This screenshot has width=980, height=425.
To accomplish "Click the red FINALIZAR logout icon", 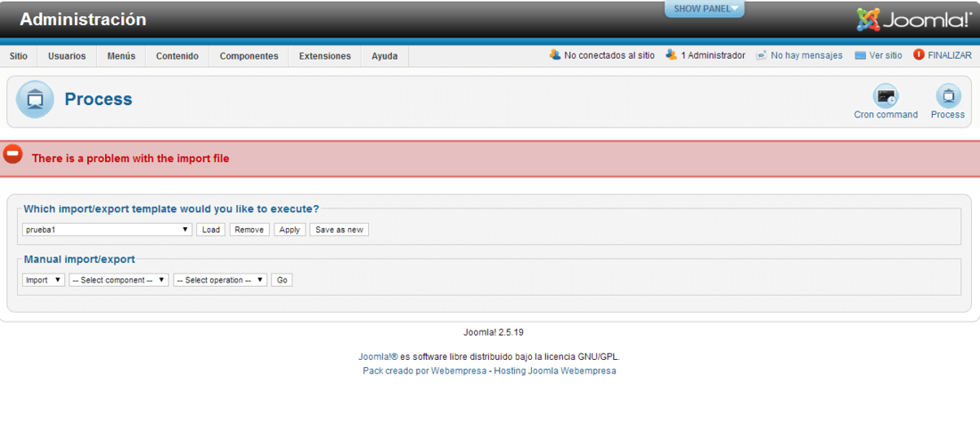I will point(919,55).
